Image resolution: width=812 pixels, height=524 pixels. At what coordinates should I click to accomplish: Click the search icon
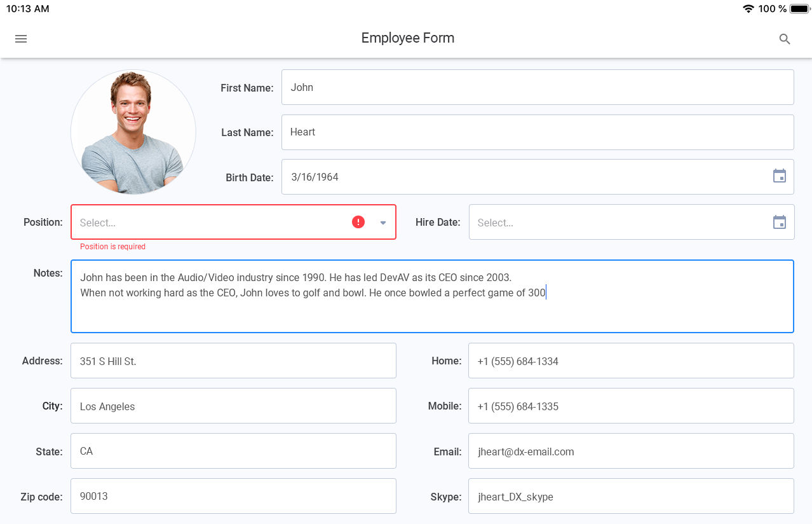pos(784,39)
